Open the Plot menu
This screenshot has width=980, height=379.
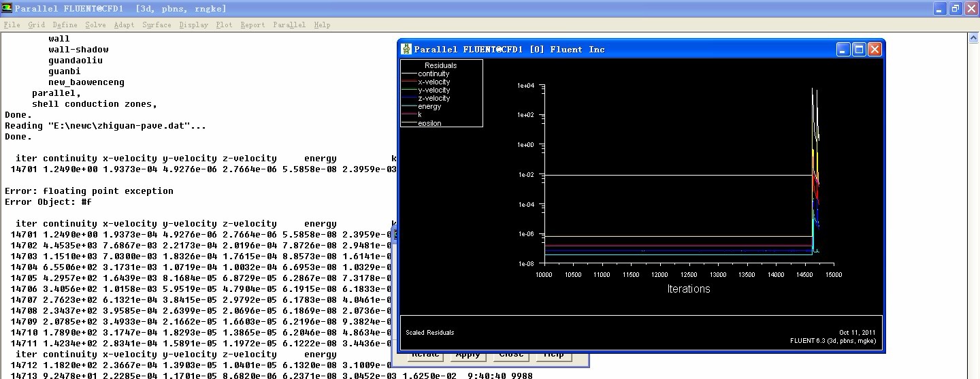pyautogui.click(x=224, y=24)
